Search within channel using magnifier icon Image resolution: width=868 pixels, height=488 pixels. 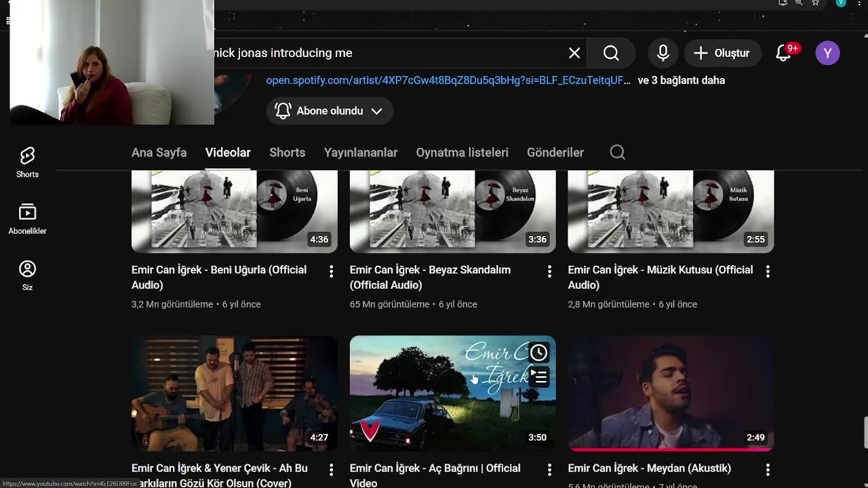(617, 152)
